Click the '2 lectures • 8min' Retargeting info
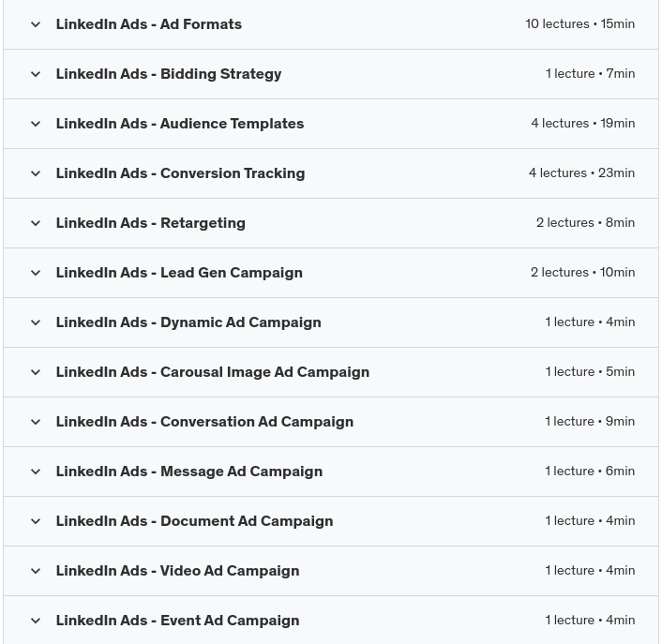The height and width of the screenshot is (644, 662). coord(585,223)
